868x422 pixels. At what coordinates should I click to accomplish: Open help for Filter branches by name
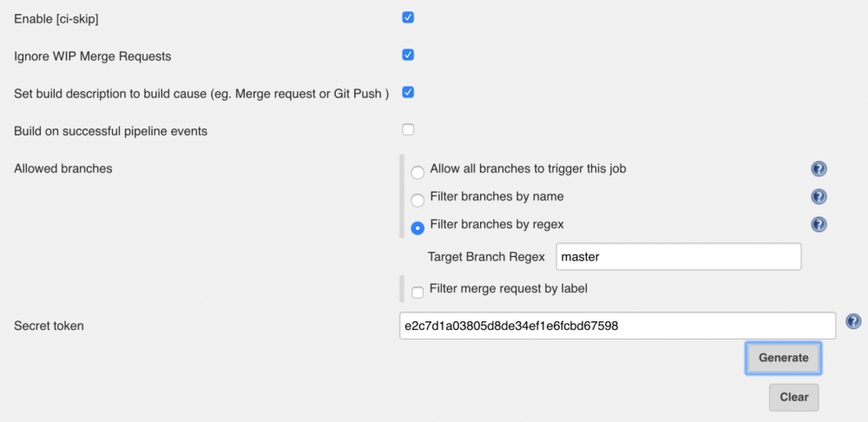[818, 197]
